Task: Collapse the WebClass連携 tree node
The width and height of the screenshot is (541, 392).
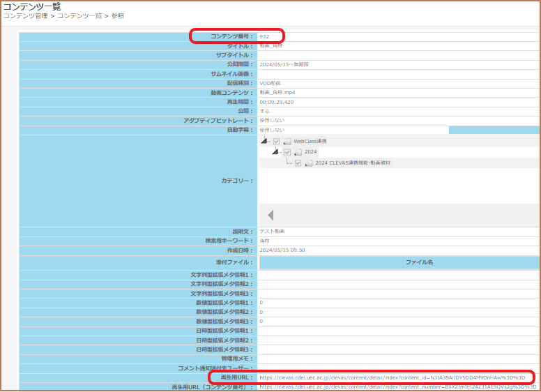Action: click(x=264, y=141)
